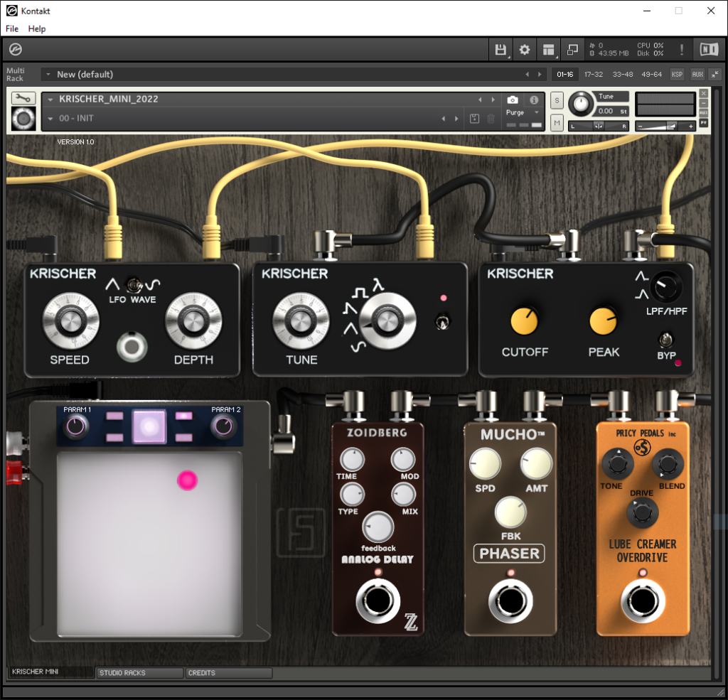Open the 00 - INIT snapshot dropdown
The height and width of the screenshot is (700, 728).
50,119
